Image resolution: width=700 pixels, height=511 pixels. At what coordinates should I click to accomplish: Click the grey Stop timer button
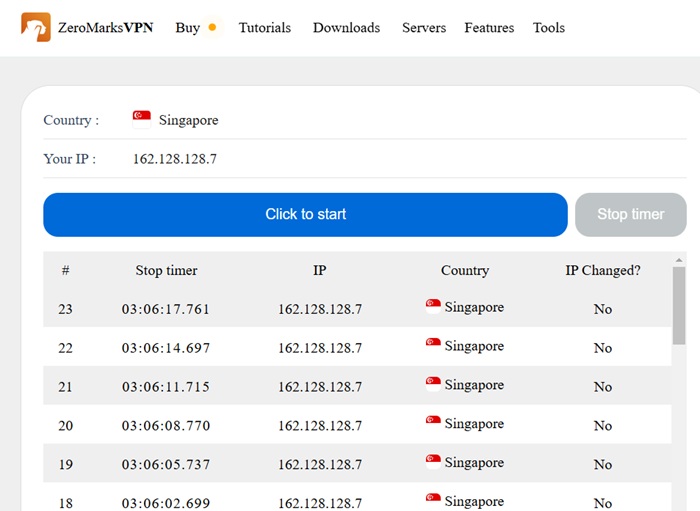pos(631,215)
